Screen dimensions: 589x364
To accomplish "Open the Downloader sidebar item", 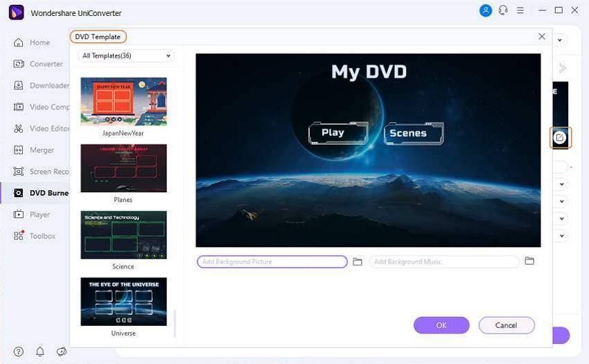I will (x=41, y=86).
